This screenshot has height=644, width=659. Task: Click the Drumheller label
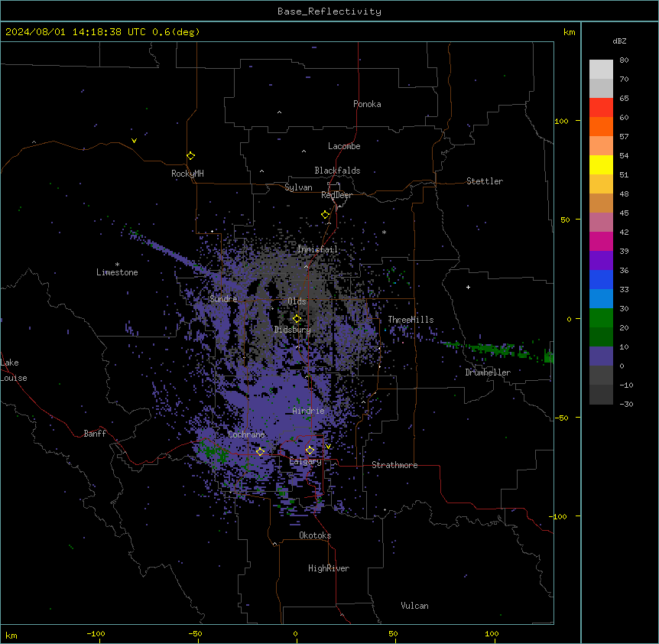click(488, 372)
